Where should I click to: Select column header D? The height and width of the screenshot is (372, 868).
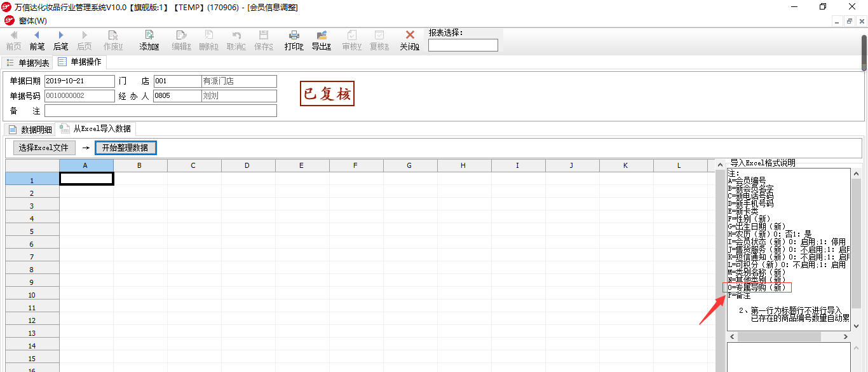pyautogui.click(x=248, y=165)
